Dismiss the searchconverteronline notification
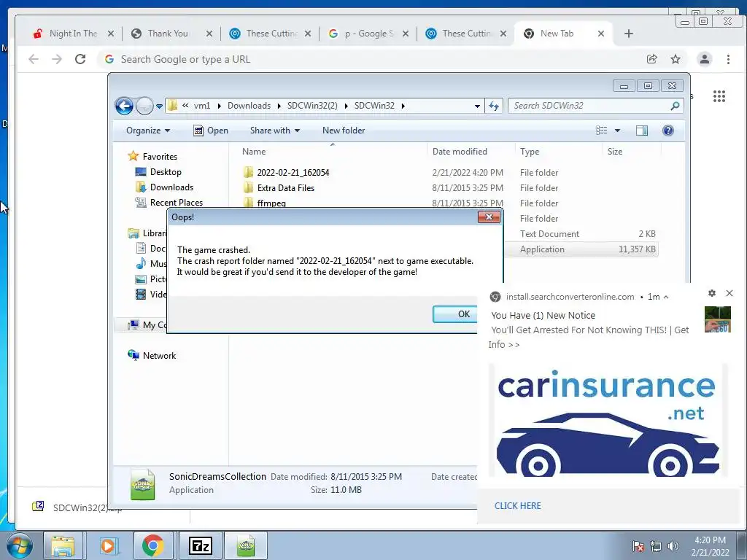Viewport: 747px width, 560px height. point(729,293)
